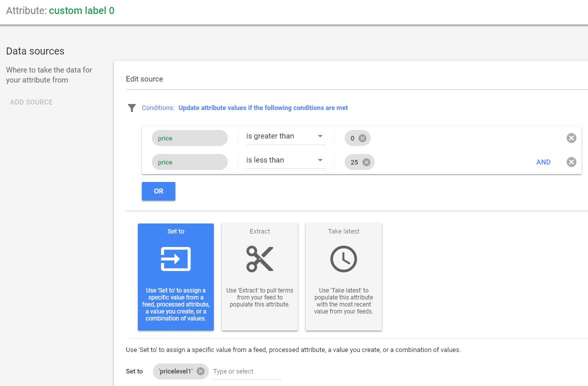Click the Conditions update attribute values link
This screenshot has height=386, width=588.
click(x=263, y=108)
